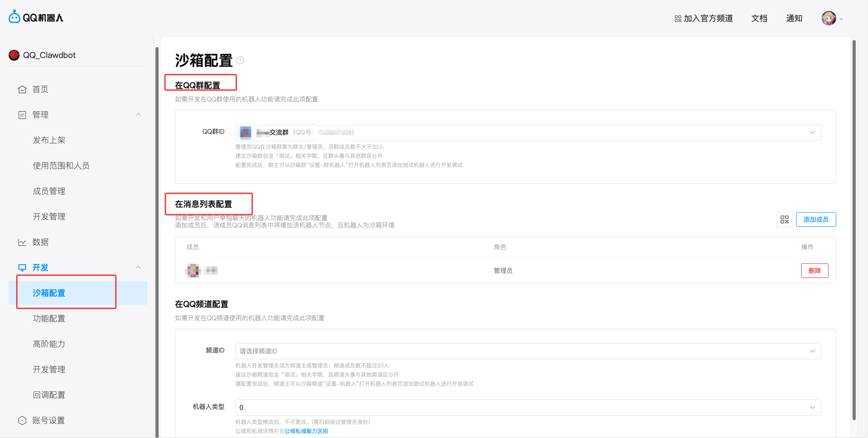
Task: Click the 添加成员 button
Action: click(816, 220)
